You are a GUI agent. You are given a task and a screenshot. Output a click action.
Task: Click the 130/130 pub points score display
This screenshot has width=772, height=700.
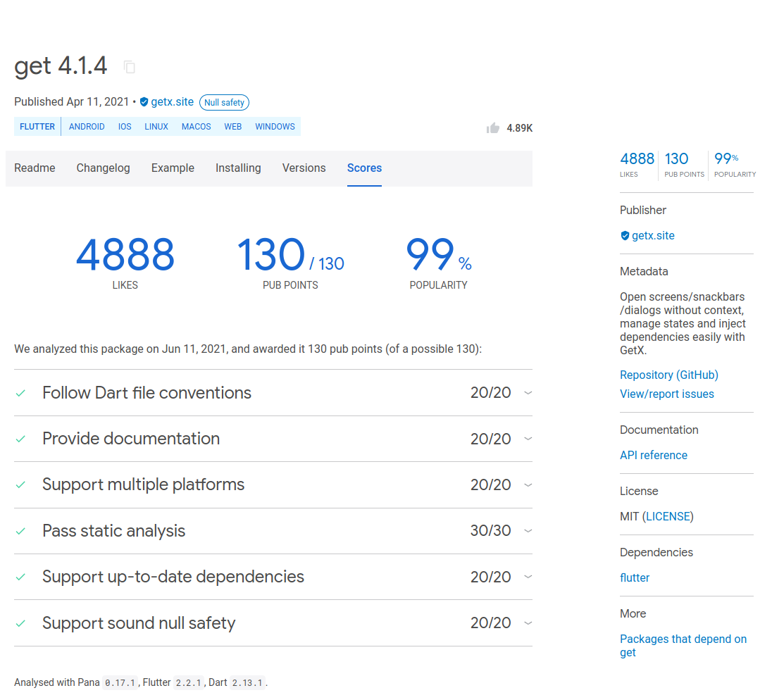click(289, 257)
